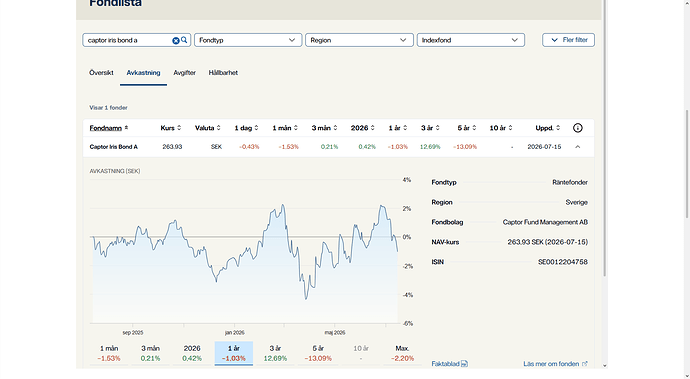This screenshot has width=690, height=379.
Task: Select the 3 år chart period
Action: [x=275, y=353]
